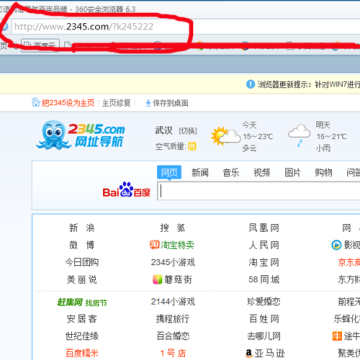Screen dimensions: 360x360
Task: Click the green 找房节 link
Action: (x=96, y=303)
